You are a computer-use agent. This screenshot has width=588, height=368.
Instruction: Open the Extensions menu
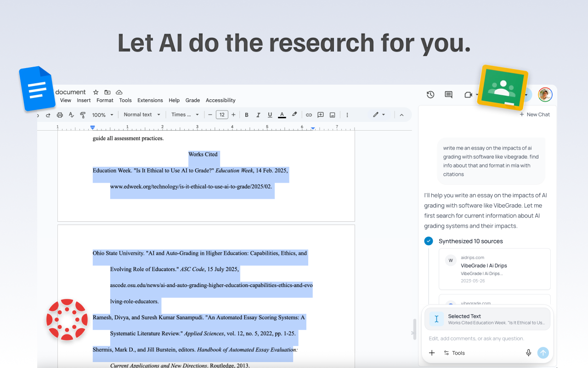pos(150,100)
